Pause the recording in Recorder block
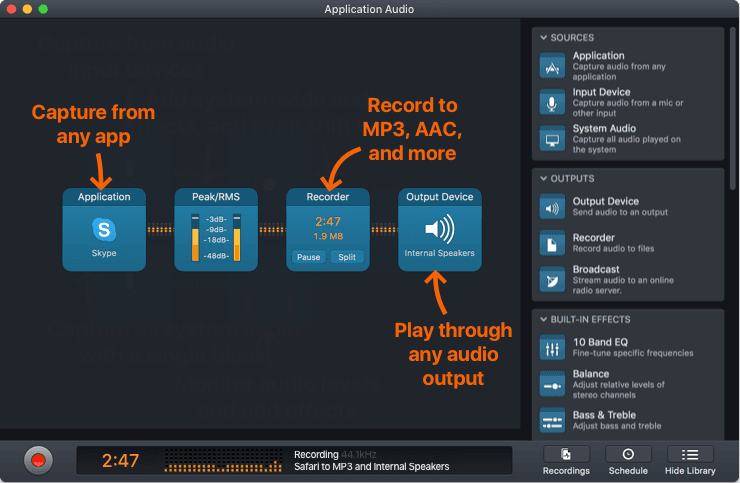The image size is (740, 483). pyautogui.click(x=308, y=257)
